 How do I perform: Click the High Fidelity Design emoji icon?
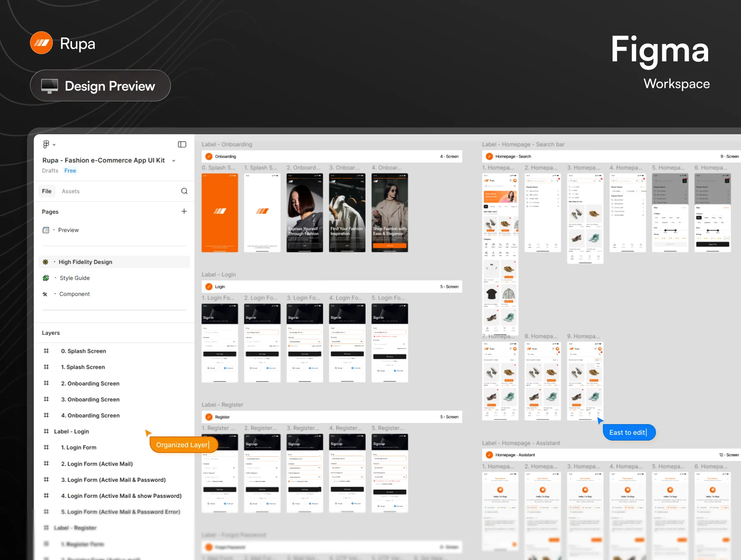tap(46, 262)
